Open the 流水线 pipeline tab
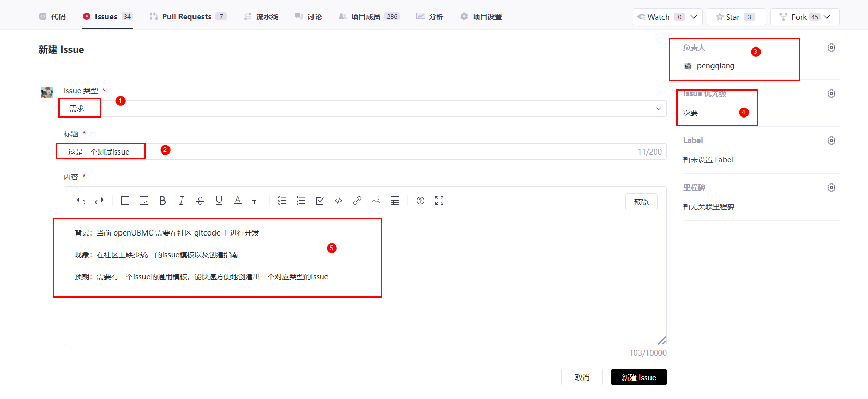This screenshot has width=868, height=399. [261, 17]
